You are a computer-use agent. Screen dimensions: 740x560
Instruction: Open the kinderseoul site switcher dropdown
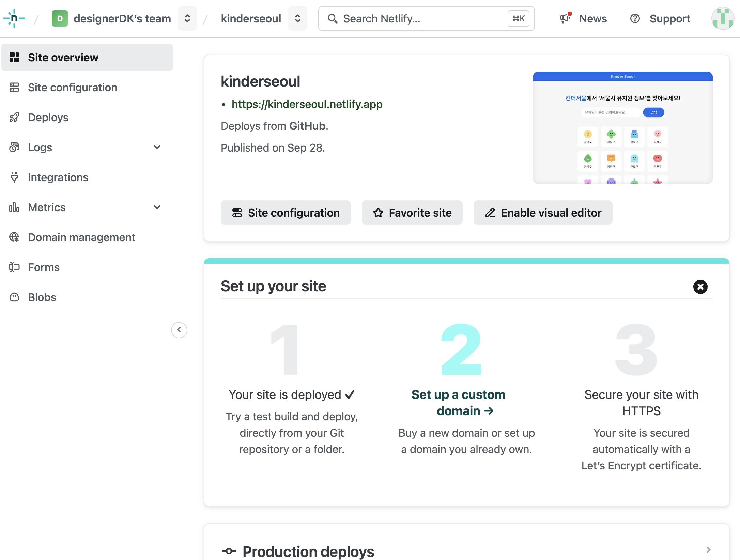click(297, 18)
